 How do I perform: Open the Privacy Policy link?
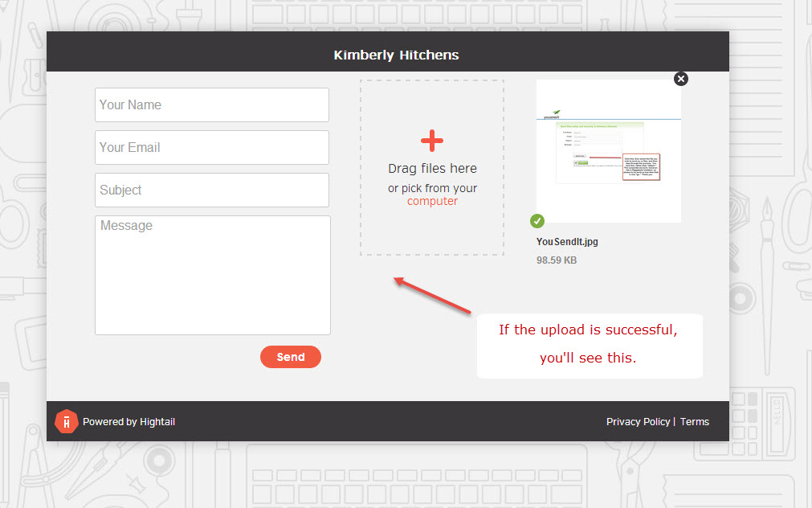(638, 422)
